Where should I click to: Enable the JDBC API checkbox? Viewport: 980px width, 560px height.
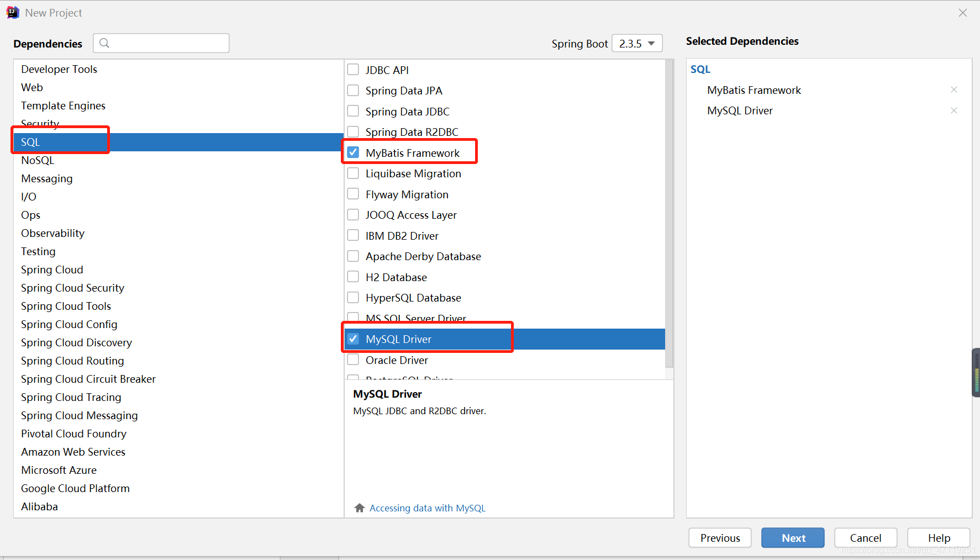click(x=353, y=70)
